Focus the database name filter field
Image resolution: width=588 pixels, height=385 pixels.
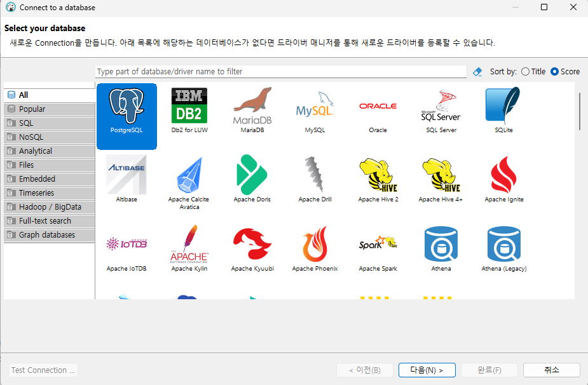(x=281, y=72)
